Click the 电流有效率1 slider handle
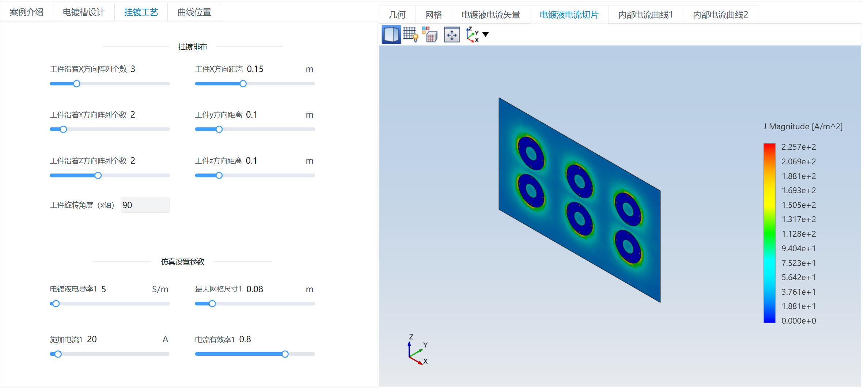 pyautogui.click(x=285, y=354)
